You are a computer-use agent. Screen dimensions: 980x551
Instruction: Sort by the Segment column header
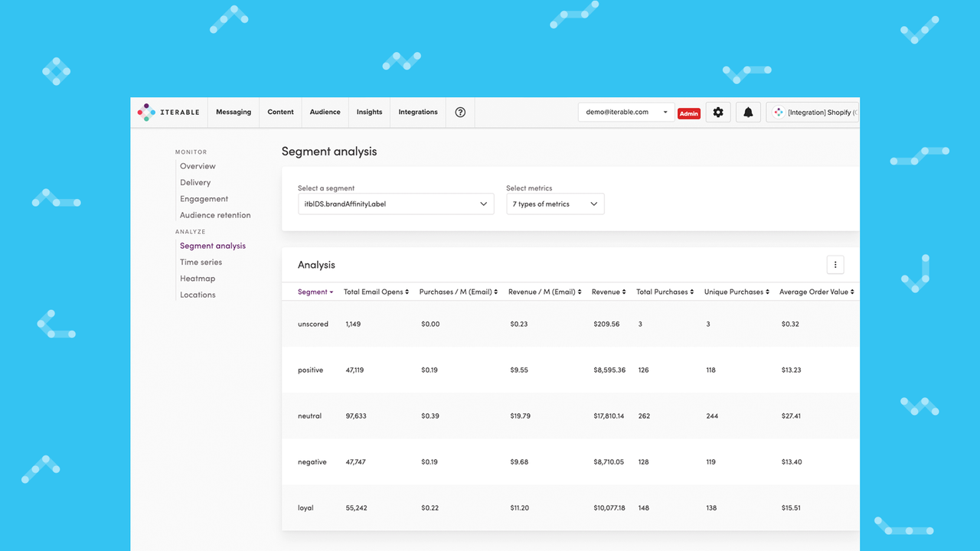(315, 292)
